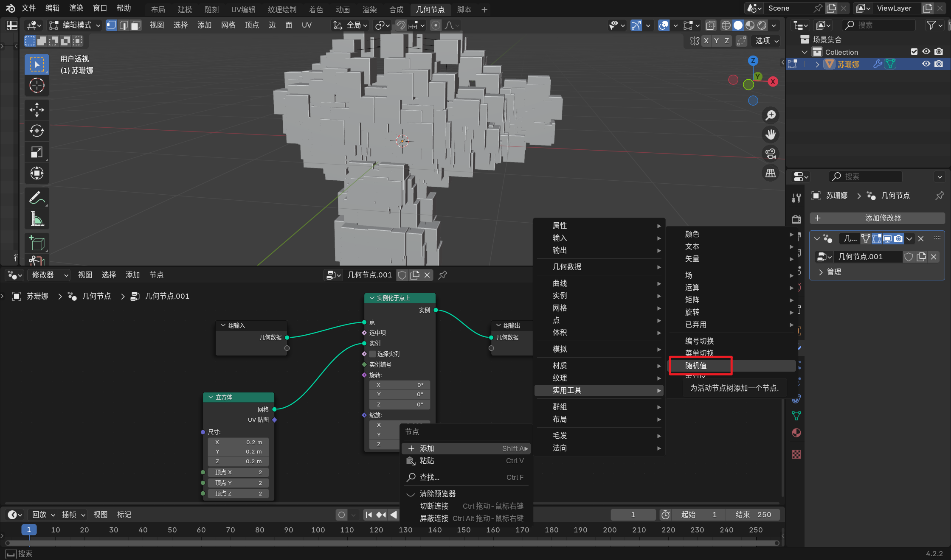Switch to the 着色 workspace tab
This screenshot has height=560, width=951.
(316, 9)
